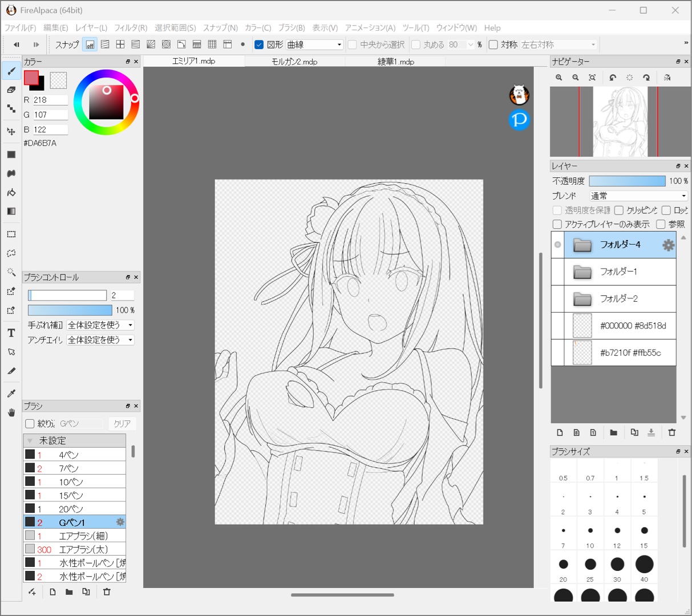Image resolution: width=692 pixels, height=616 pixels.
Task: Open the 曲線 shape dropdown
Action: point(314,44)
